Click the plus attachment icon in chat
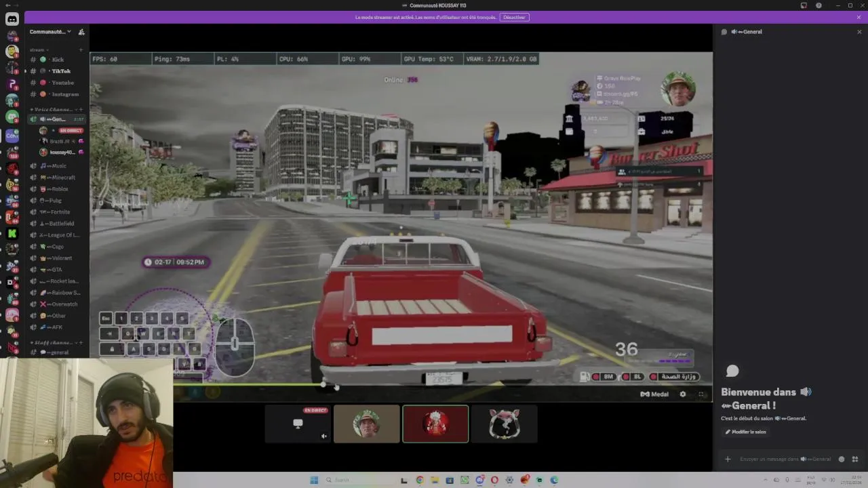The height and width of the screenshot is (488, 868). point(728,459)
